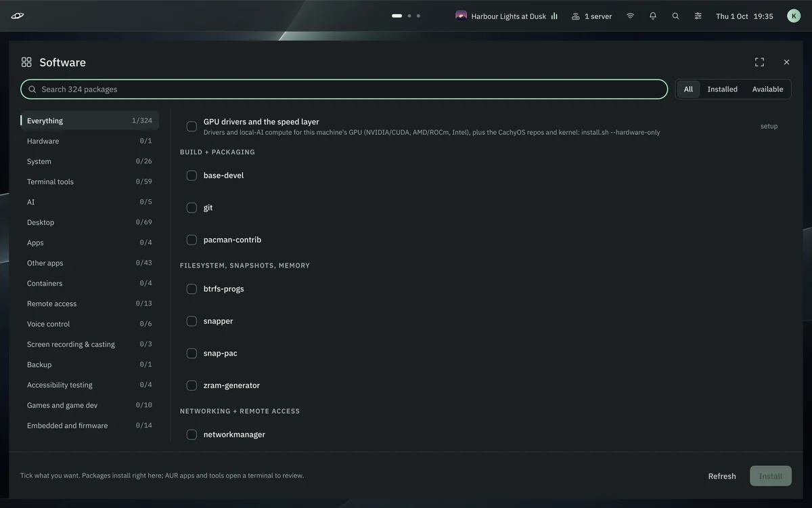Open the Accessibility testing category

click(89, 385)
